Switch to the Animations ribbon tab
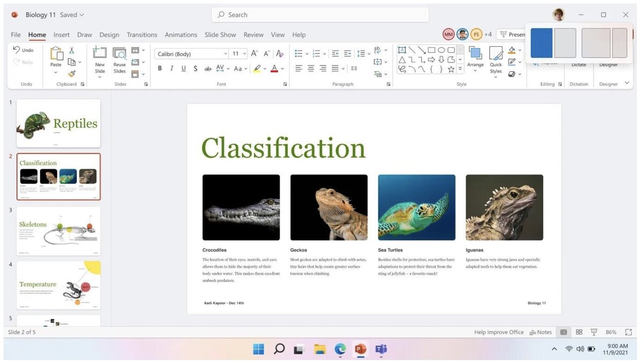 coord(181,34)
